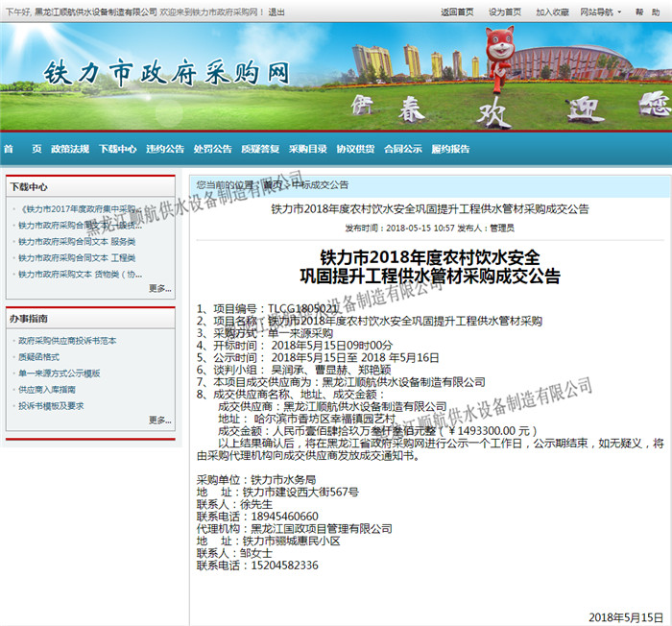The height and width of the screenshot is (626, 672).
Task: Click the 退出 logout link
Action: [x=276, y=12]
